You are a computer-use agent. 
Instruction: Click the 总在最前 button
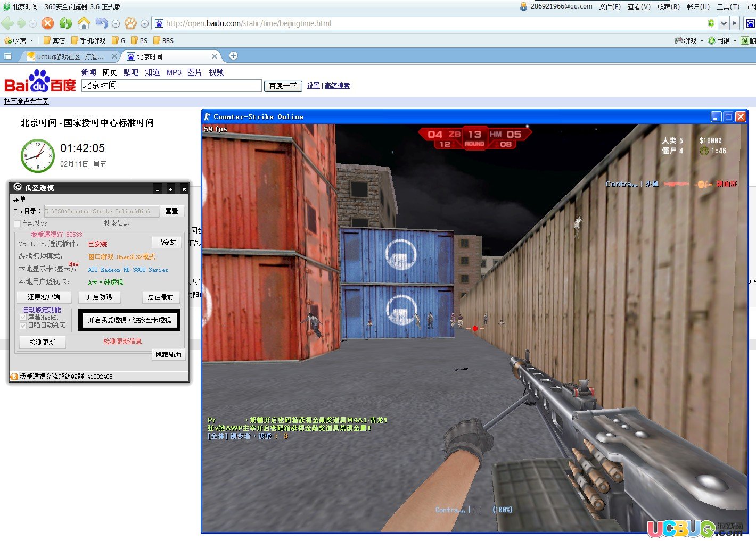161,297
